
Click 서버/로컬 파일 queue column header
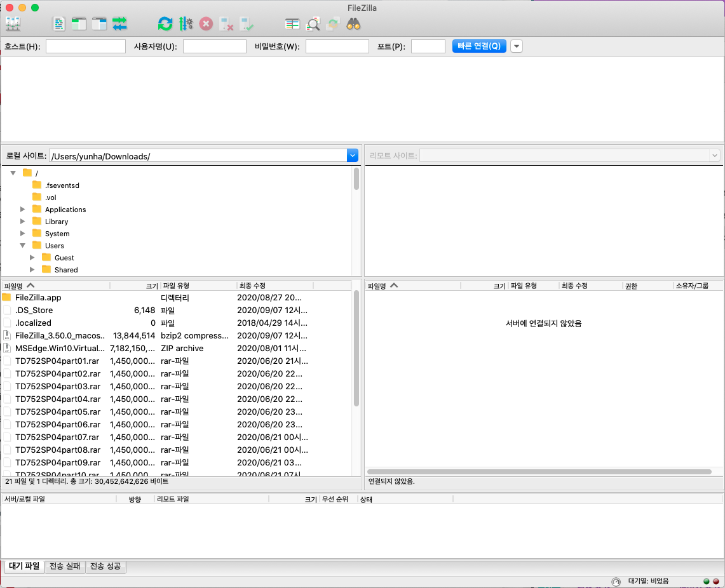(x=58, y=499)
